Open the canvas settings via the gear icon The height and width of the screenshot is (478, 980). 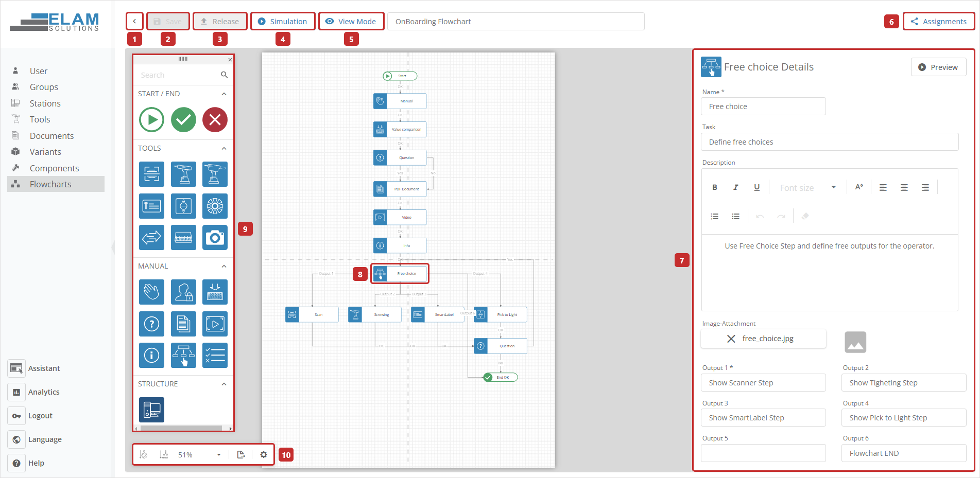(x=263, y=454)
